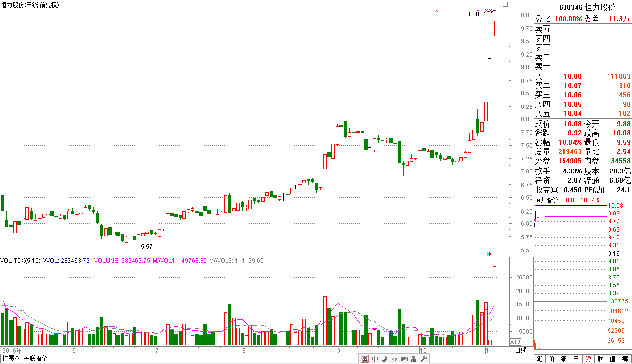The width and height of the screenshot is (632, 364).
Task: Click the 收益(四) value 0.450
Action: pyautogui.click(x=573, y=190)
